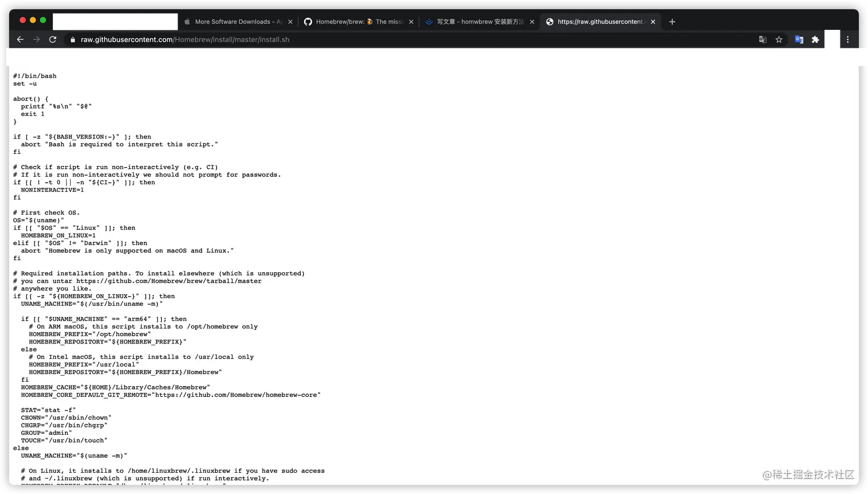Close the 写文章 tab
This screenshot has height=494, width=868.
(532, 21)
